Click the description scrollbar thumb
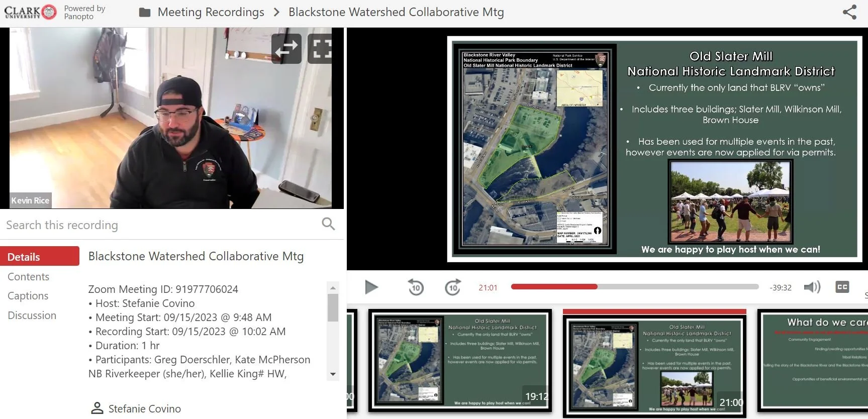The height and width of the screenshot is (419, 868). [x=333, y=307]
